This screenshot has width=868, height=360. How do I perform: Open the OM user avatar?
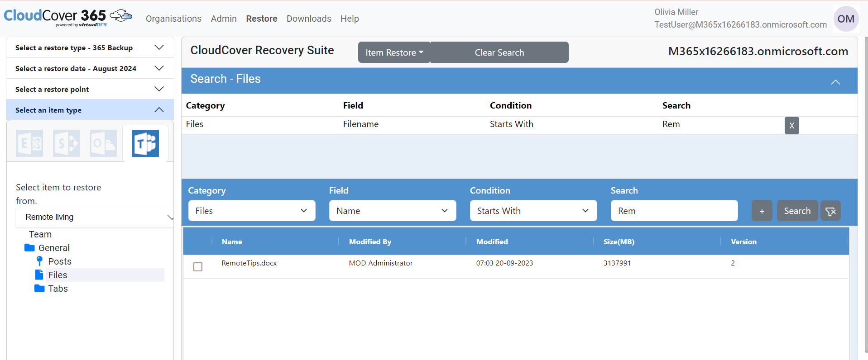pyautogui.click(x=846, y=19)
